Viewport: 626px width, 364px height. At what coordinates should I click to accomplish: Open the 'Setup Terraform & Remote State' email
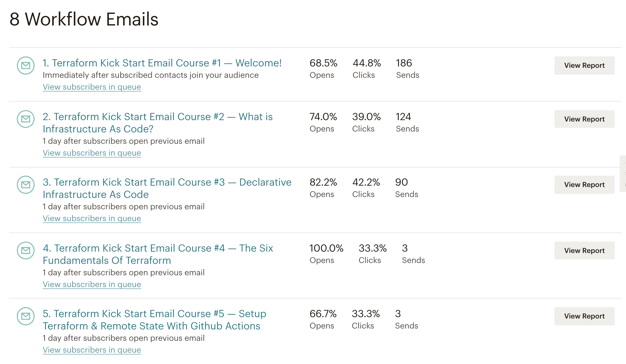154,320
